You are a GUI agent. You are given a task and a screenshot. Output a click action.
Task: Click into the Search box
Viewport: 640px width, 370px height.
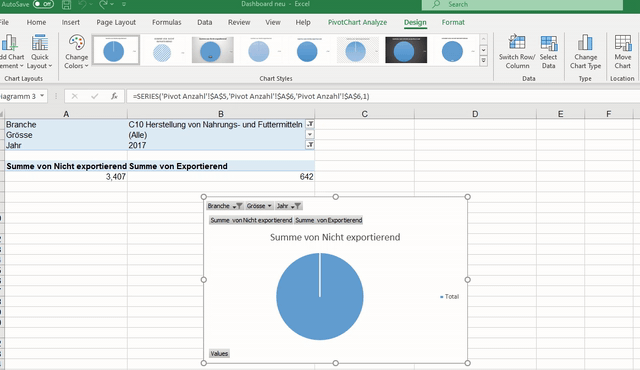(x=522, y=4)
